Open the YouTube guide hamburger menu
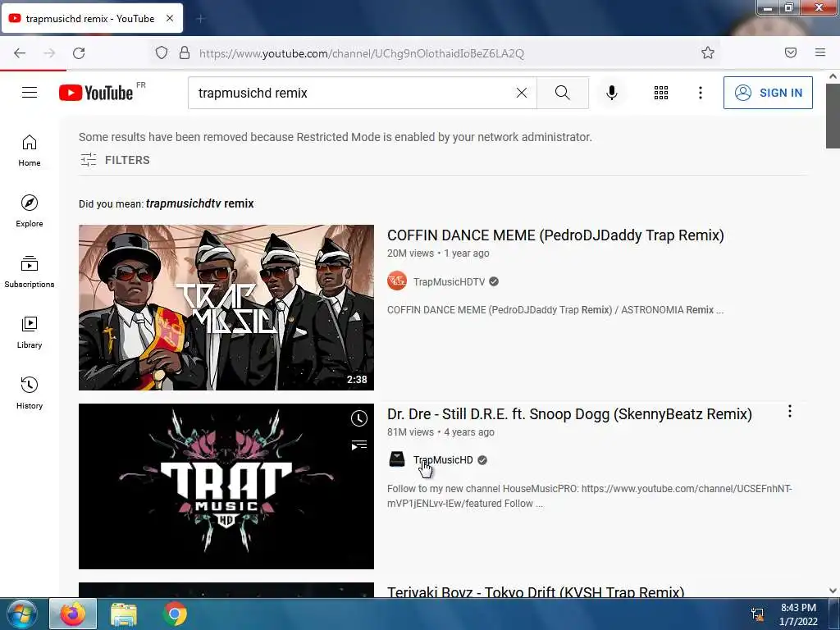 pyautogui.click(x=30, y=93)
